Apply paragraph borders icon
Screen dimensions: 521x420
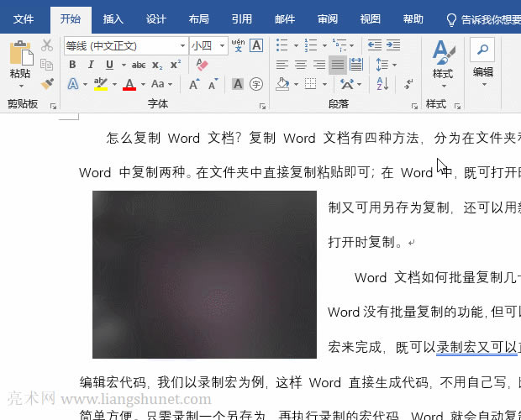310,84
